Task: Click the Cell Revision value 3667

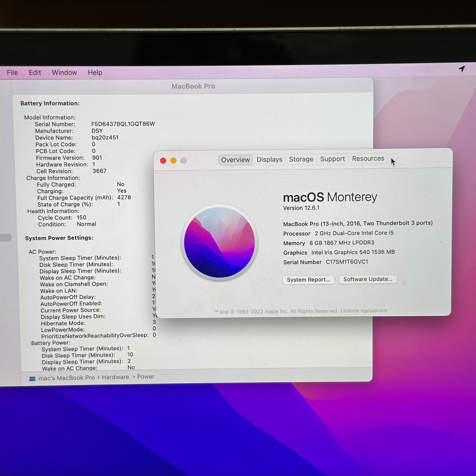Action: 99,171
